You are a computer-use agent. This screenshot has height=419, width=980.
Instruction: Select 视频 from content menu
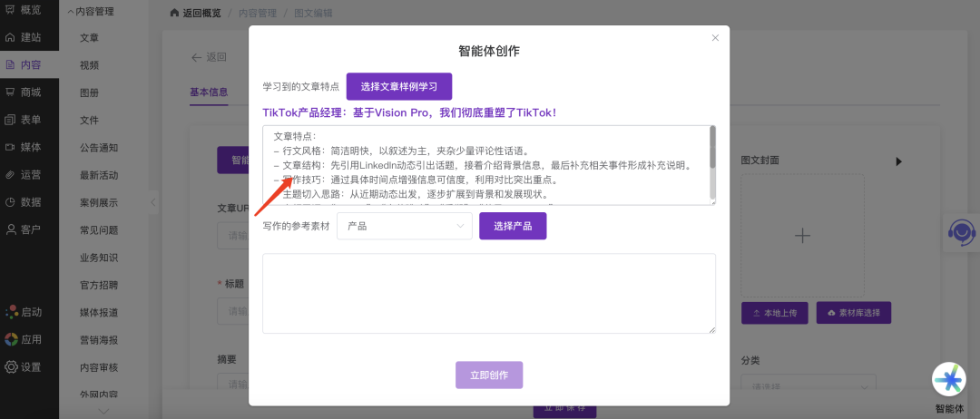click(90, 64)
